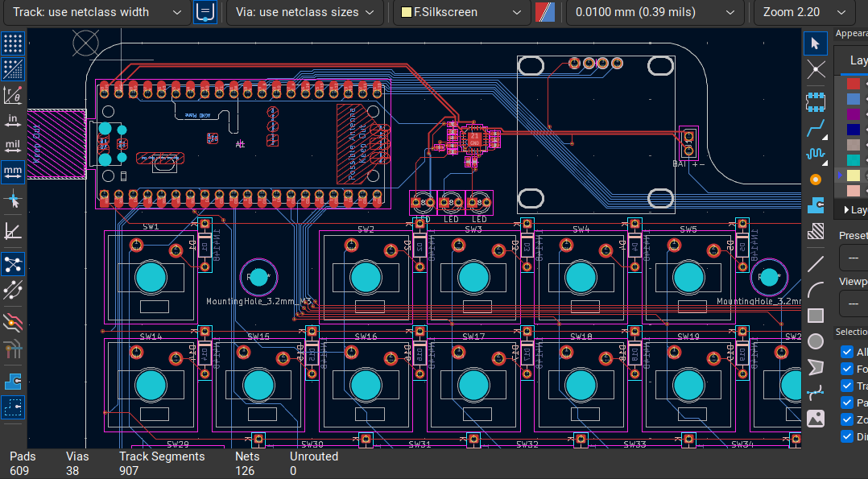This screenshot has height=479, width=868.
Task: Select the Route Tracks tool
Action: [x=816, y=127]
